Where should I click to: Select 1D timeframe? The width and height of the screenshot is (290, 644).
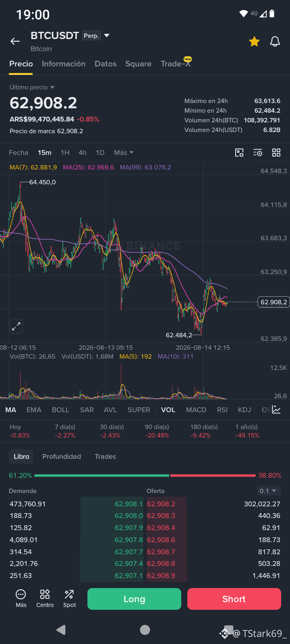(x=100, y=153)
